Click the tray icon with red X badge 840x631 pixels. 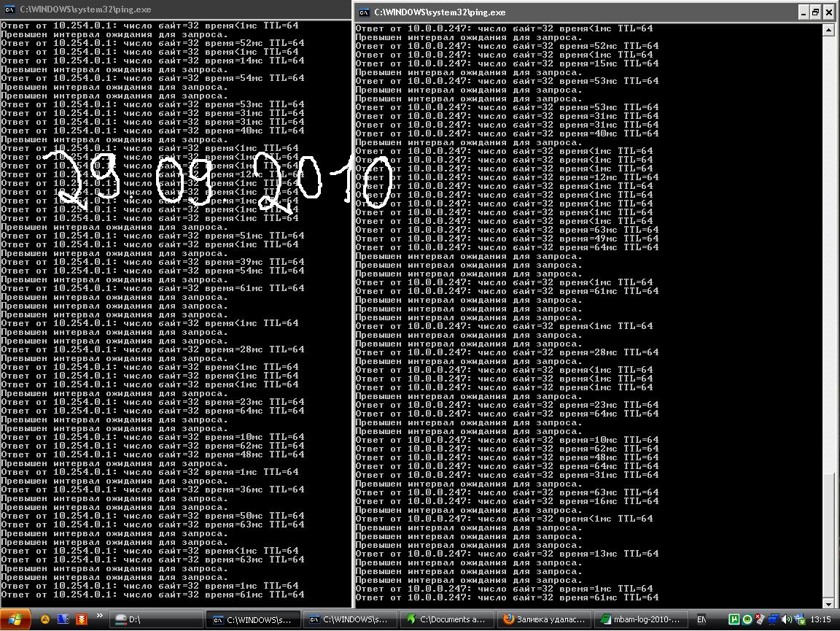760,620
